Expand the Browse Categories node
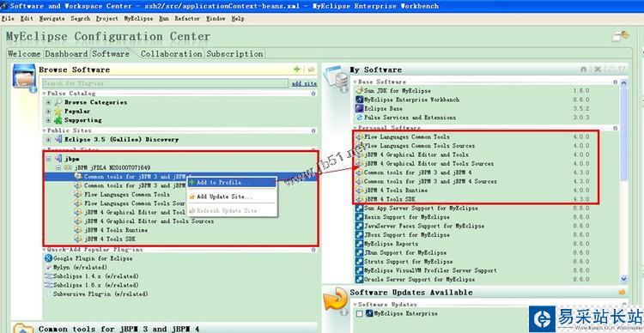The width and height of the screenshot is (644, 333). click(48, 102)
